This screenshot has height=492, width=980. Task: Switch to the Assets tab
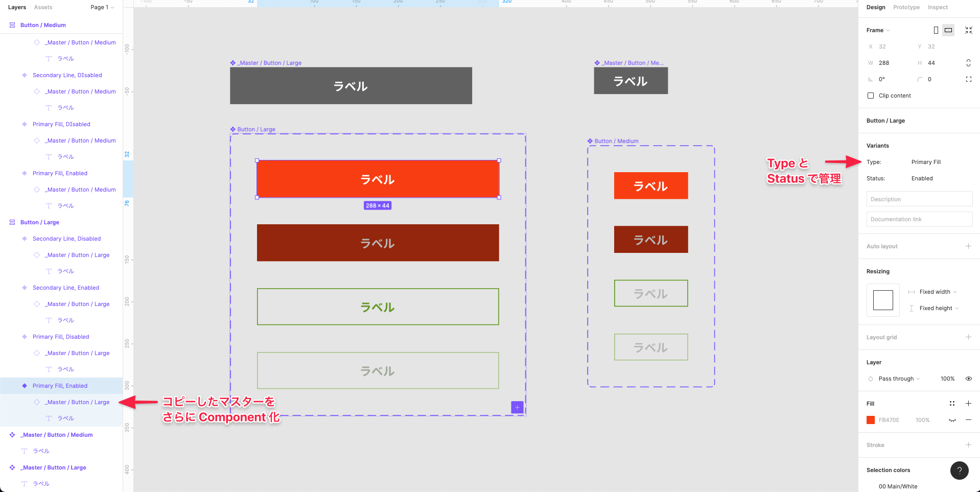tap(43, 7)
